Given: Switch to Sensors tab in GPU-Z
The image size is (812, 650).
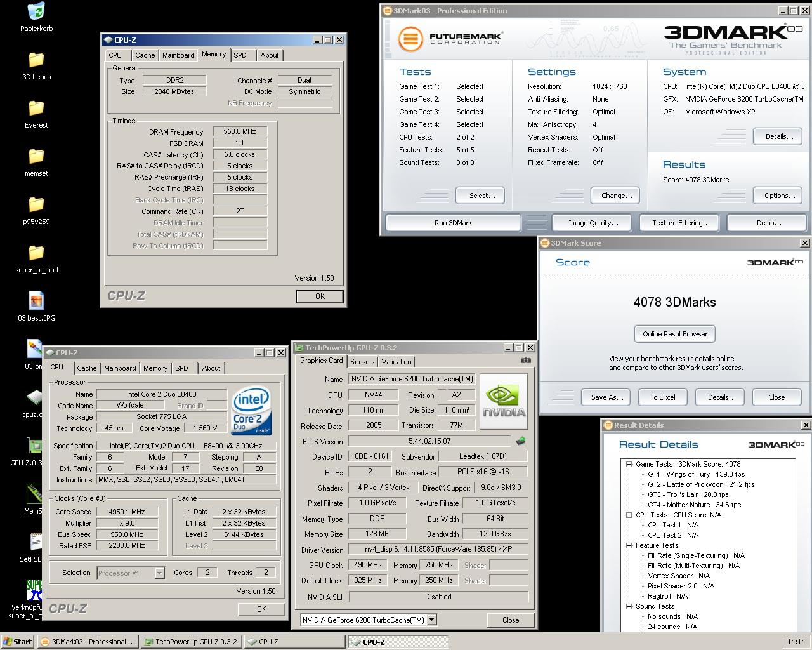Looking at the screenshot, I should coord(362,362).
